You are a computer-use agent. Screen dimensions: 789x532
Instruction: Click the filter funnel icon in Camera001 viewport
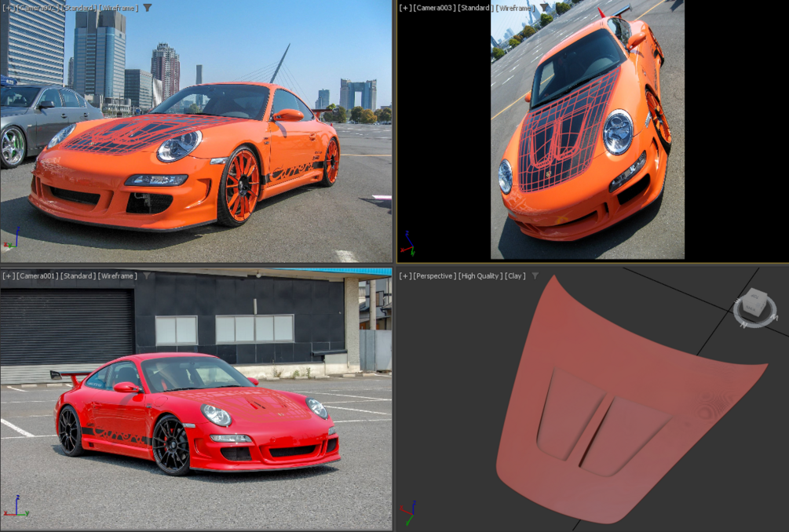[x=147, y=275]
